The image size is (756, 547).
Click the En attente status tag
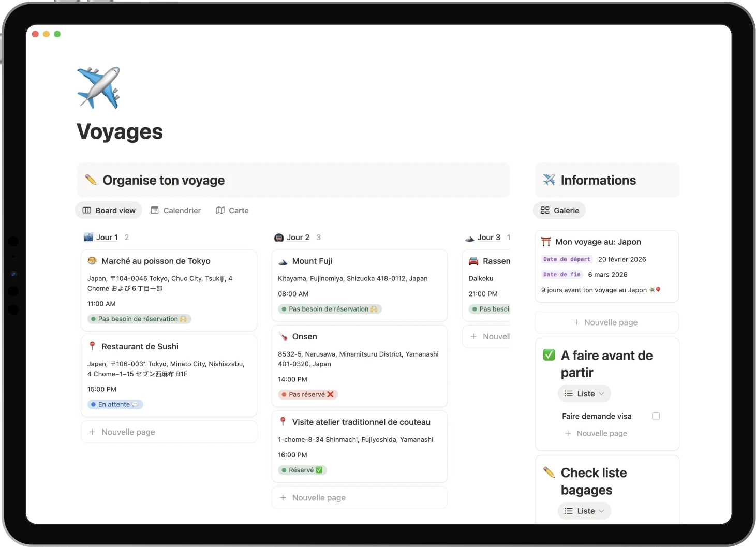tap(115, 404)
